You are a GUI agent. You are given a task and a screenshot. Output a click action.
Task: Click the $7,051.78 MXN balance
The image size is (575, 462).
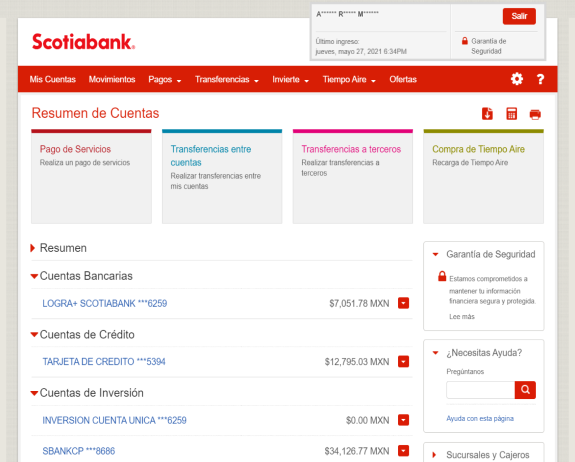click(x=359, y=303)
